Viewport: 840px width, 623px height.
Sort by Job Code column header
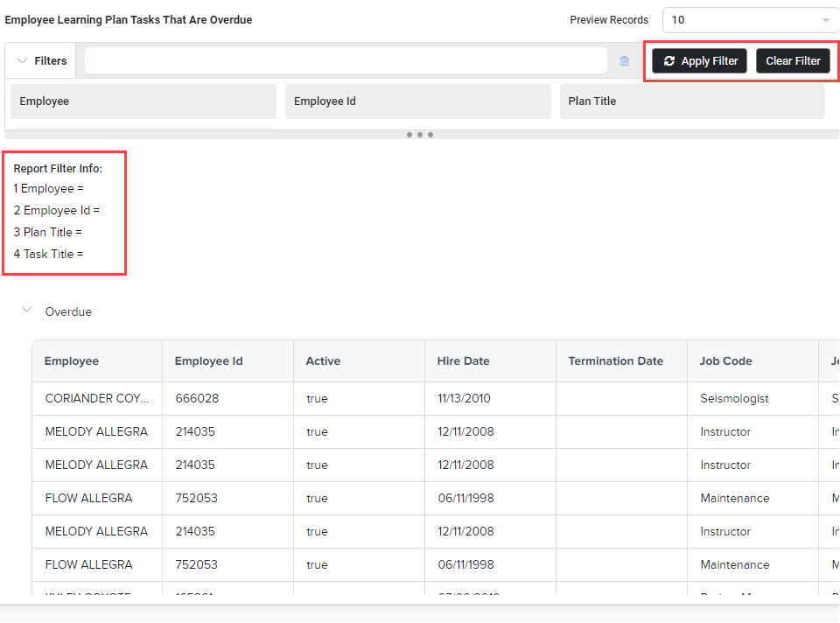752,361
